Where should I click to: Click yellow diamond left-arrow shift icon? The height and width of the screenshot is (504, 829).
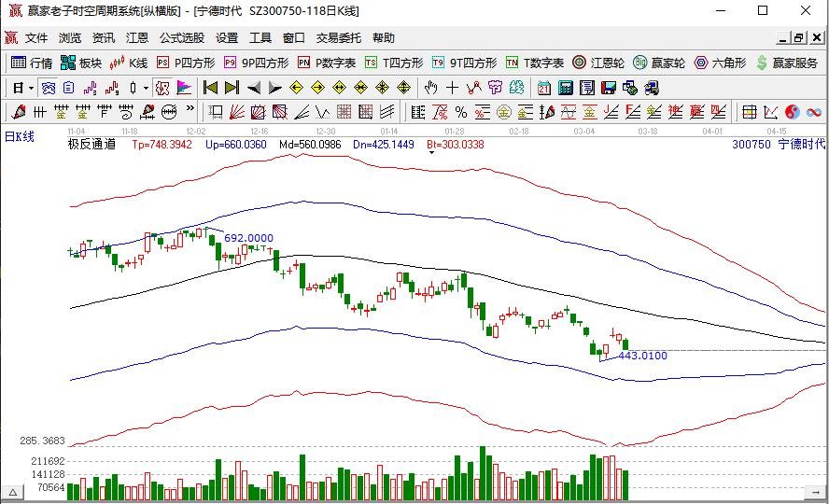[x=296, y=88]
